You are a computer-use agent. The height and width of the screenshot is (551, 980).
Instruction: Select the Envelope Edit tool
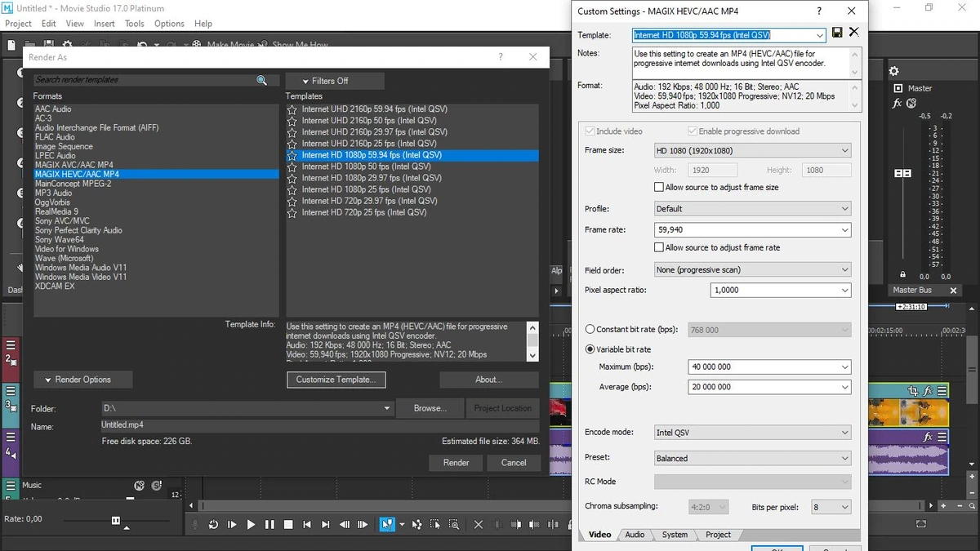tap(417, 525)
